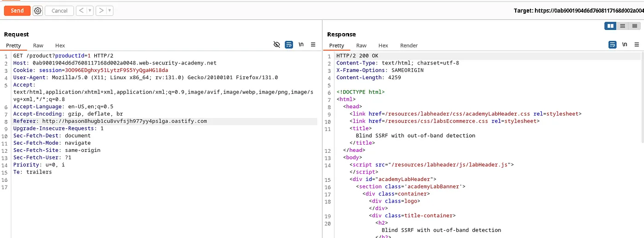Click the Sec-Fetch-Dest: document line
The height and width of the screenshot is (238, 644).
point(52,136)
